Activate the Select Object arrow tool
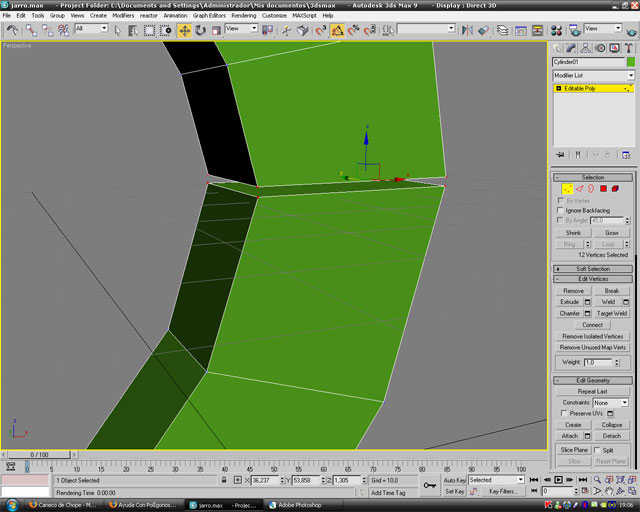 [117, 31]
